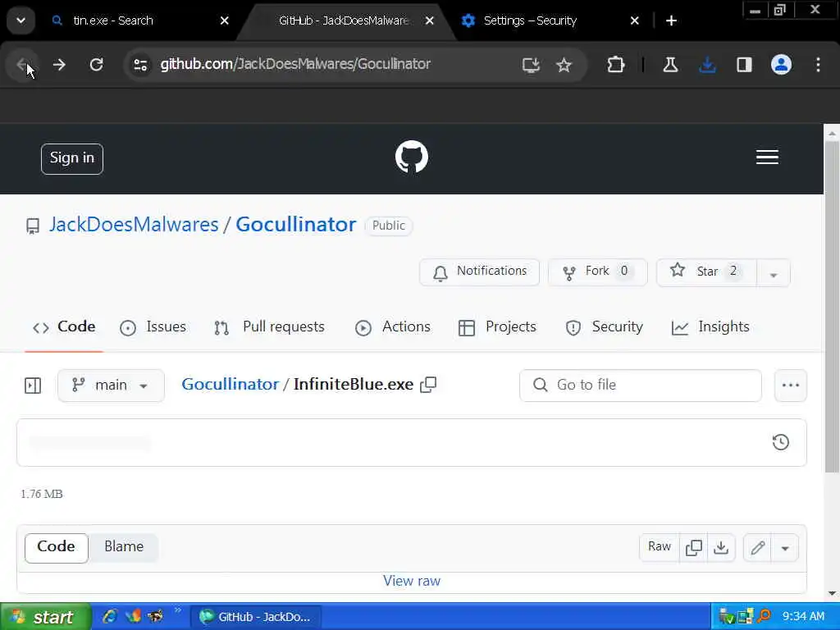This screenshot has width=840, height=630.
Task: Switch to the Blame view toggle
Action: pos(124,547)
